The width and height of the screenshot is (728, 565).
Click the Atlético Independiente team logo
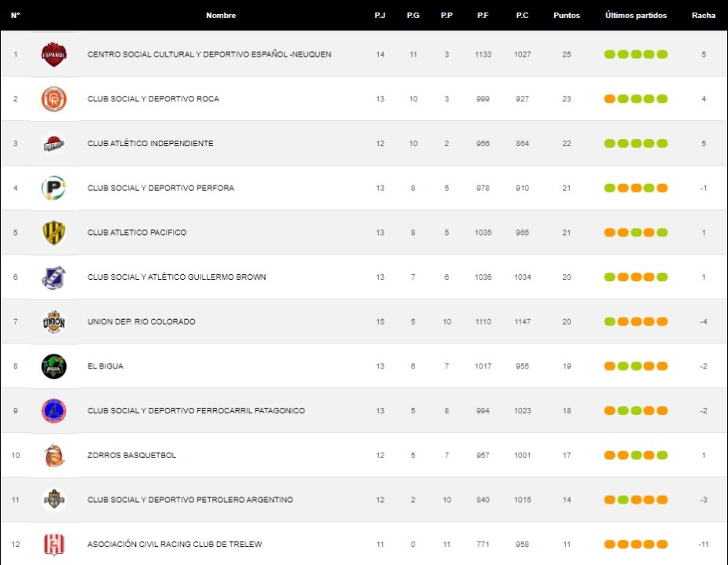[x=53, y=144]
